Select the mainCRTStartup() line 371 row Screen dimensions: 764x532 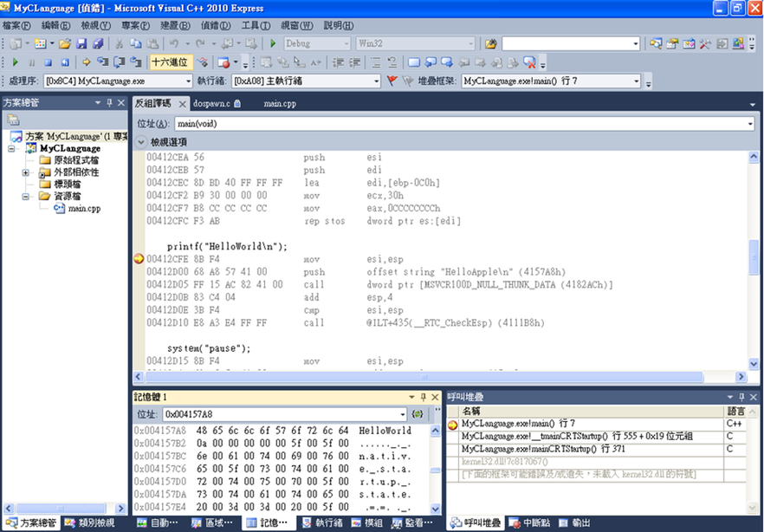pyautogui.click(x=592, y=449)
